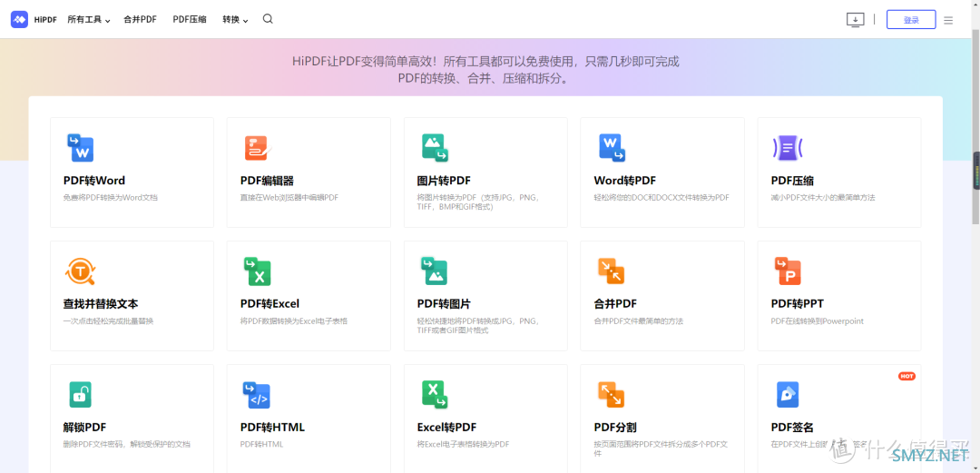
Task: Open the 查找并替换文本 title link
Action: click(101, 304)
